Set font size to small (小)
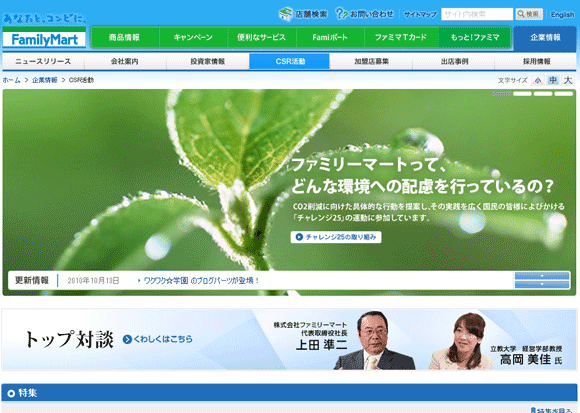 538,80
